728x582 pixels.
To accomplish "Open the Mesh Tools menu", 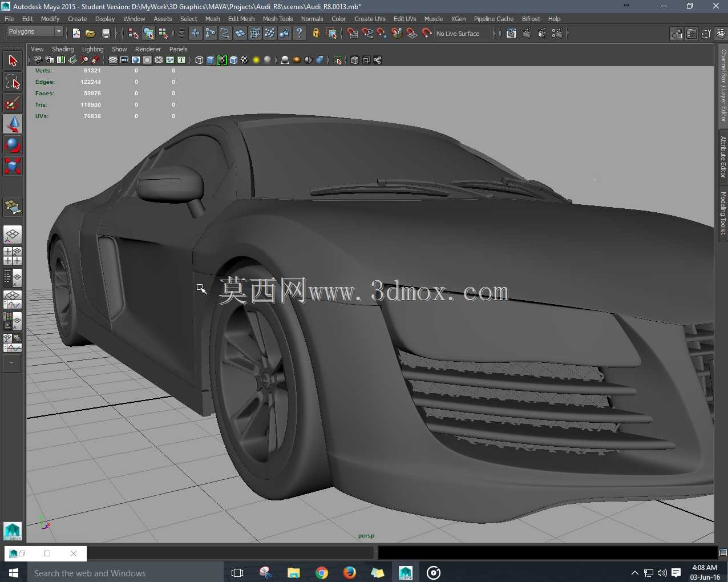I will click(278, 19).
